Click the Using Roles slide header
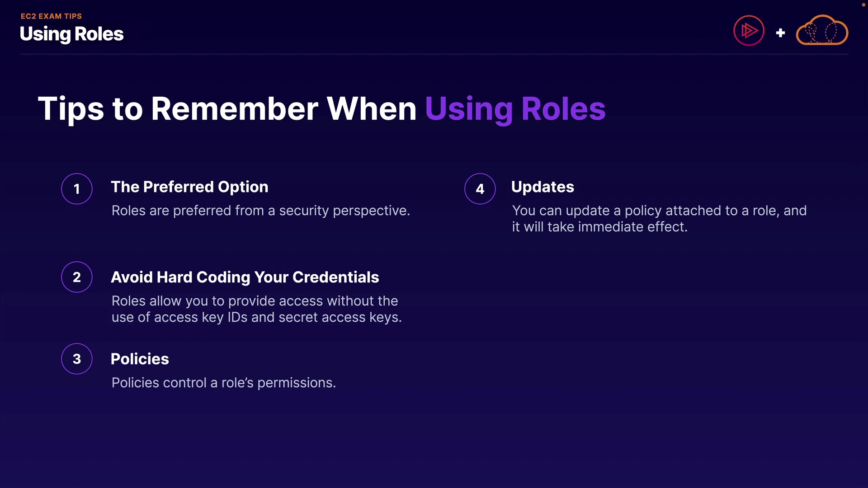This screenshot has height=488, width=868. tap(71, 34)
